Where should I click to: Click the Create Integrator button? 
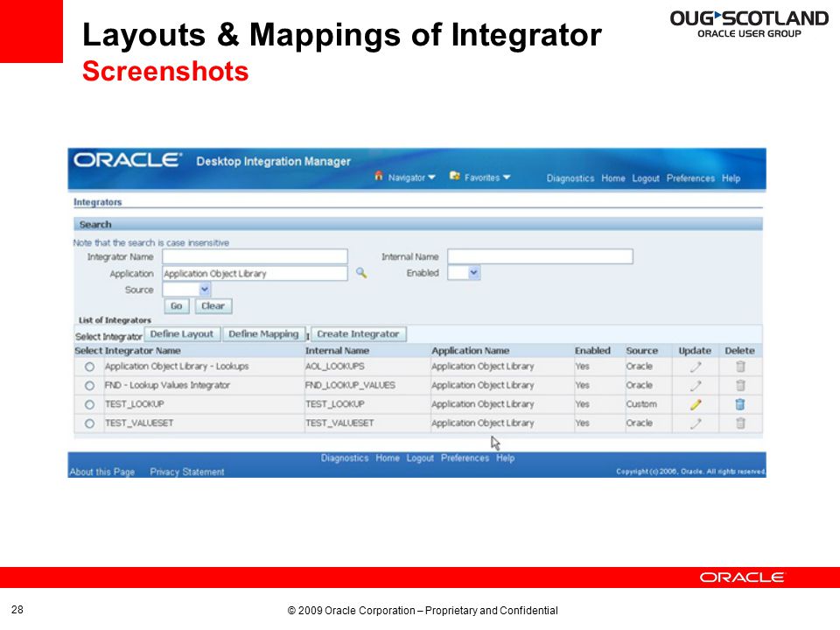359,334
